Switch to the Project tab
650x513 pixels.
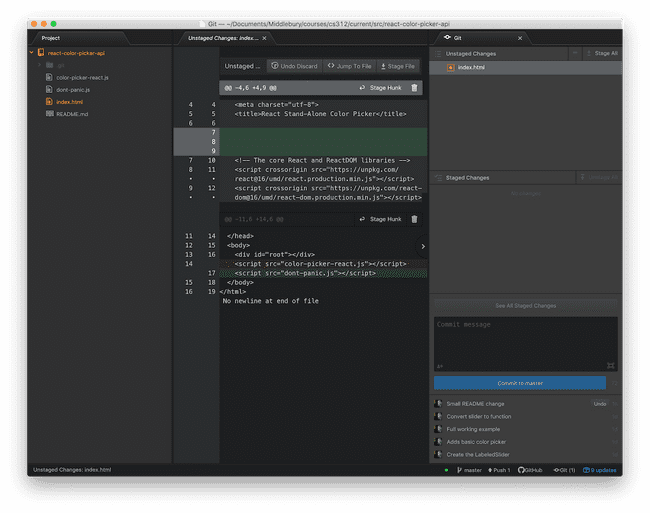click(79, 38)
